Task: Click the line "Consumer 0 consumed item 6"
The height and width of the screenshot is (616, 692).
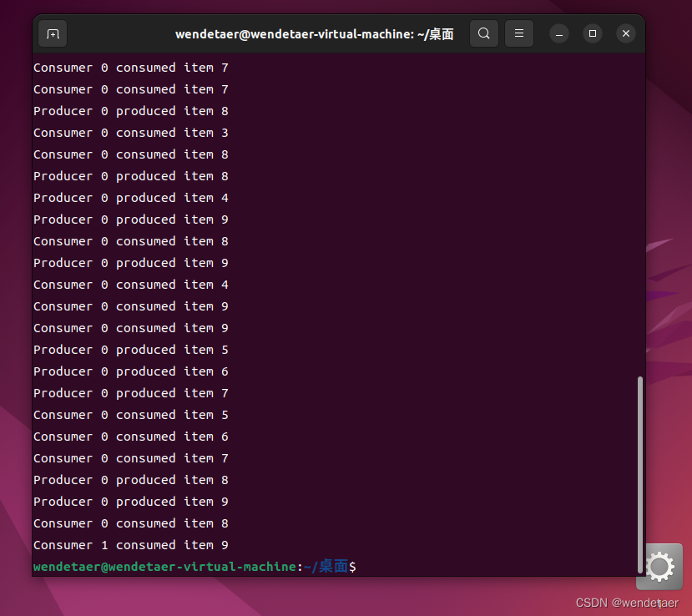Action: [130, 437]
